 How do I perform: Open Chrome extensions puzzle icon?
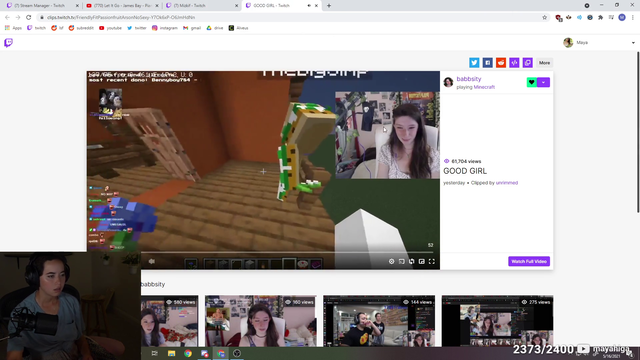pyautogui.click(x=600, y=17)
